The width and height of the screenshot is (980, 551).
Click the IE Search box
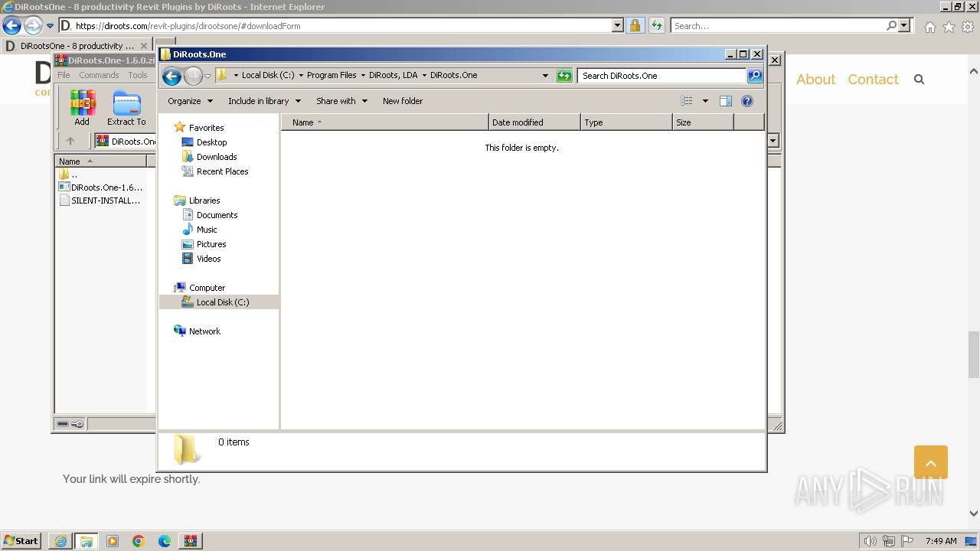coord(778,25)
